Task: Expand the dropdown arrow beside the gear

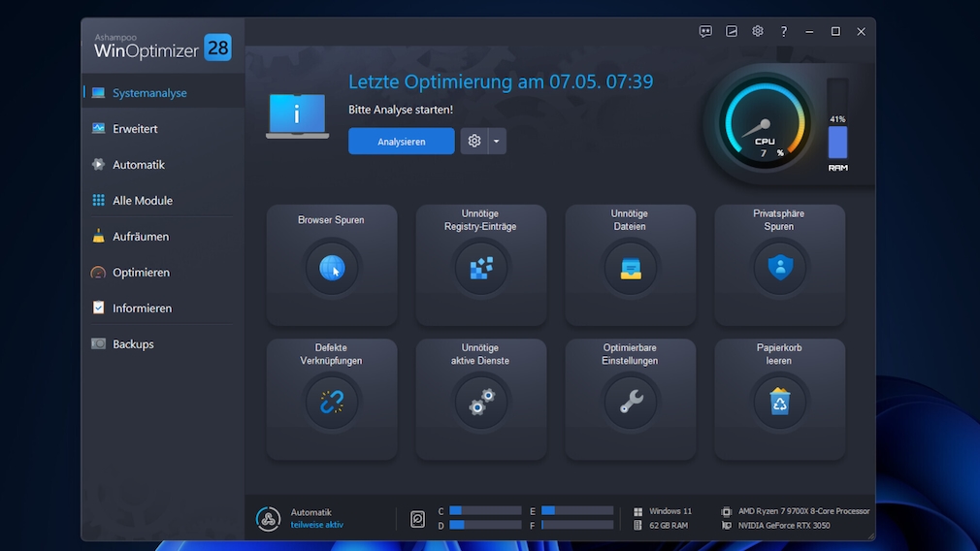Action: pyautogui.click(x=497, y=142)
